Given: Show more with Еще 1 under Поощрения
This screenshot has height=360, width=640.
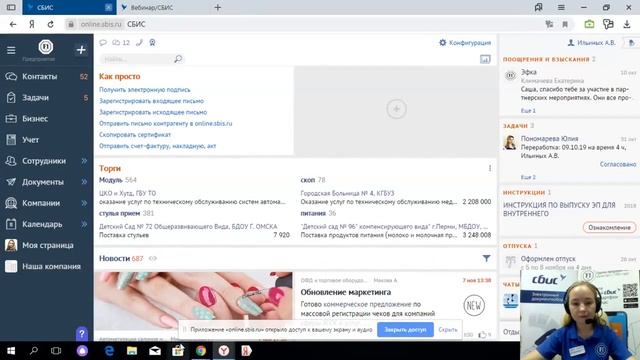Looking at the screenshot, I should click(x=528, y=111).
